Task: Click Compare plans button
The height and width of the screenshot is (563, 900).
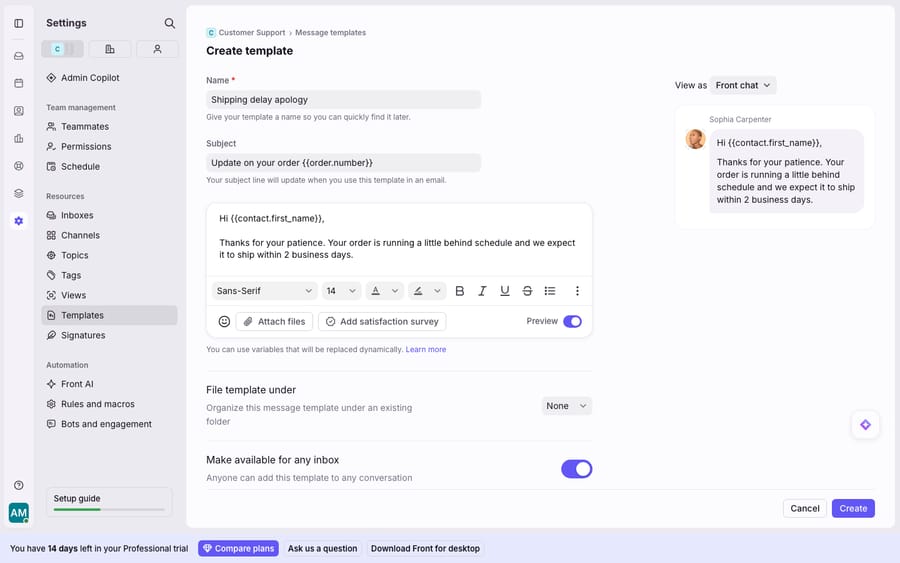Action: coord(238,549)
